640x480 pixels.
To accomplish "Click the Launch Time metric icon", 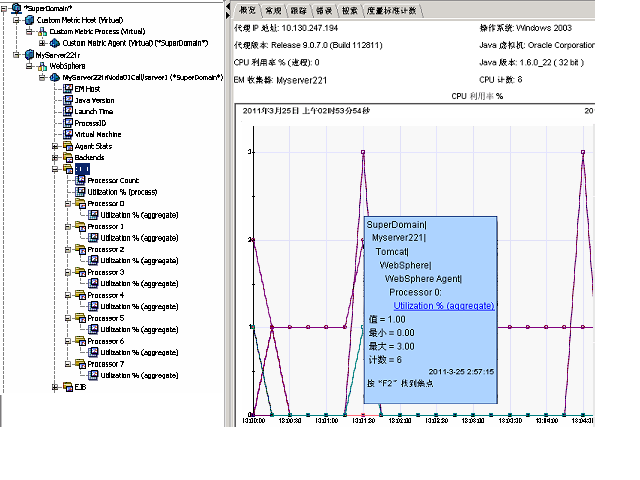I will coord(68,111).
